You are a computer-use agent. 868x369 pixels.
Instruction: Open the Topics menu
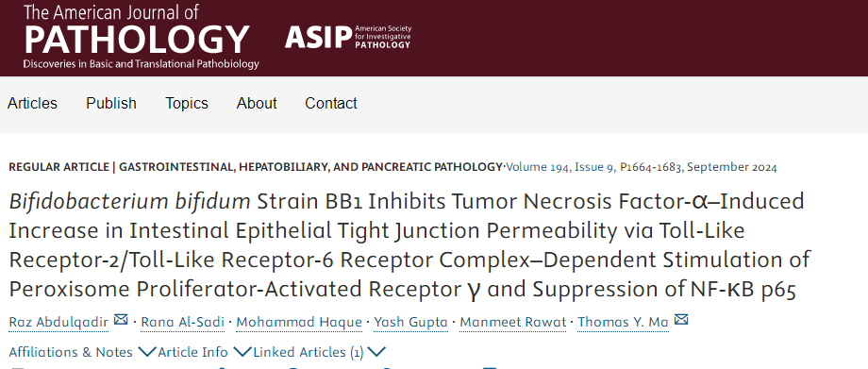pos(187,104)
